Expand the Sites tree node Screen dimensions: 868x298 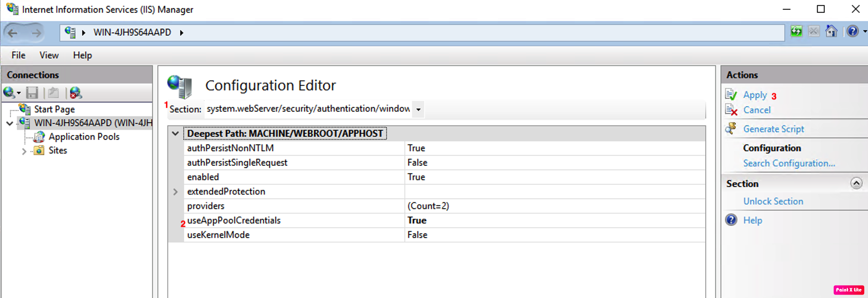[24, 151]
